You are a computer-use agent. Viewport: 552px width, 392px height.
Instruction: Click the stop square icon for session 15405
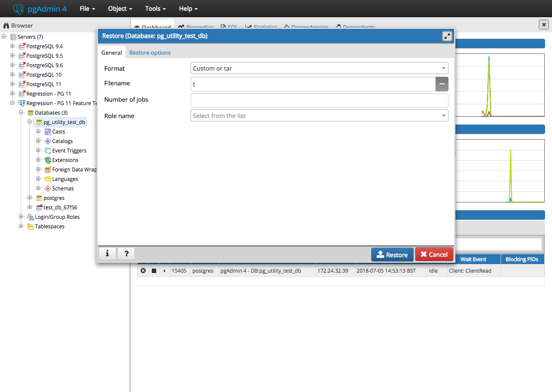154,271
